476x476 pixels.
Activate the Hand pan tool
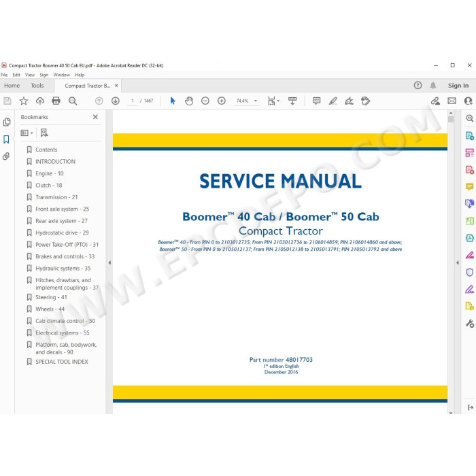[189, 101]
